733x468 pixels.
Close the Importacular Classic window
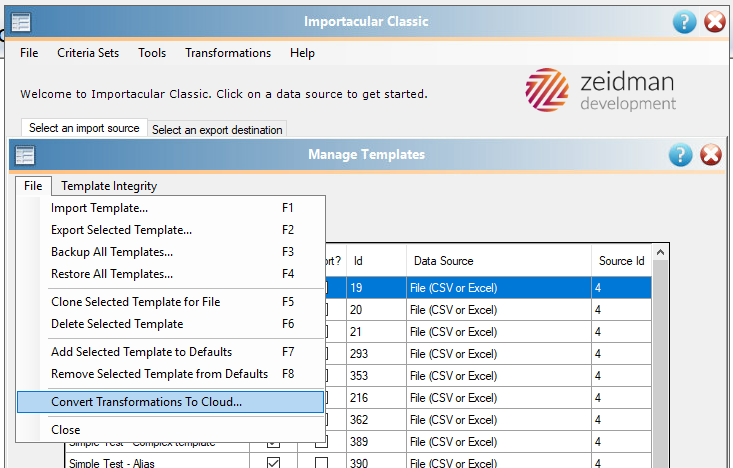coord(714,22)
